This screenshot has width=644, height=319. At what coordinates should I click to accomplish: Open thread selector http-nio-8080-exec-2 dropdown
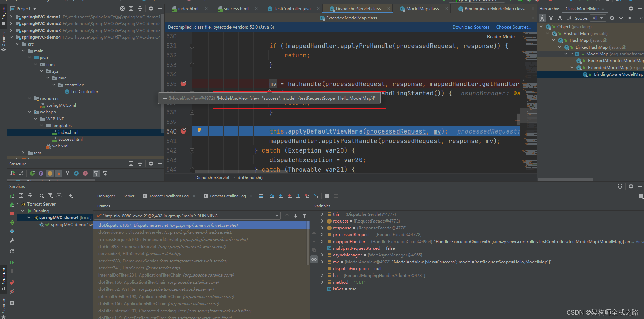[x=188, y=216]
